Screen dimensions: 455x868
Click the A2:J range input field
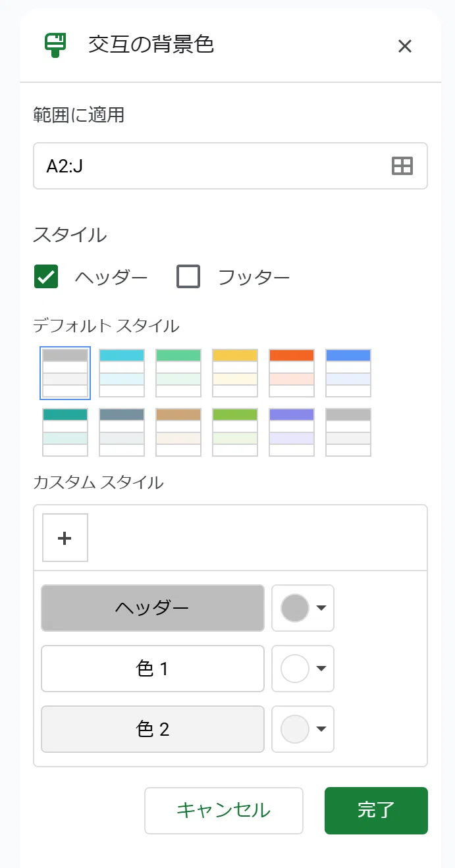[230, 166]
